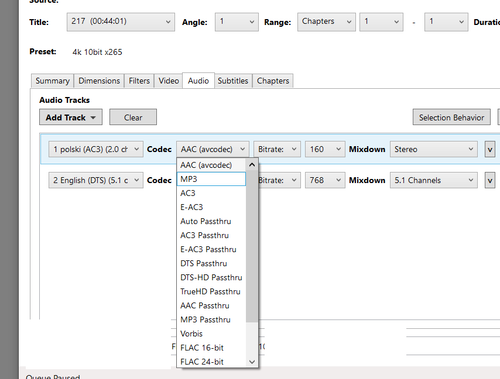Open the 160 bitrate value dropdown
This screenshot has height=379, width=500.
[x=325, y=149]
